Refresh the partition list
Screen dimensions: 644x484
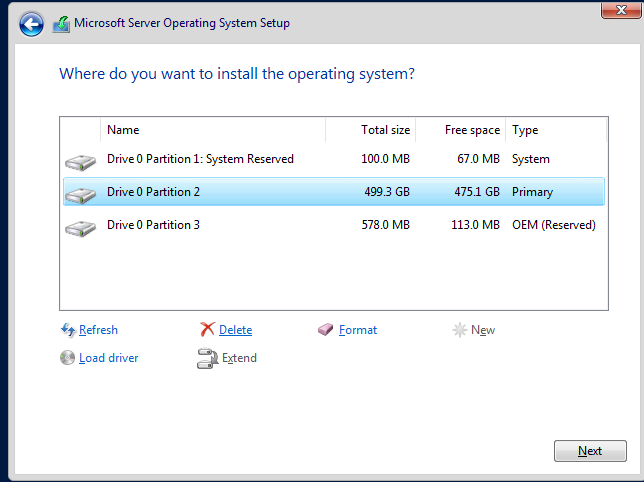pyautogui.click(x=98, y=330)
